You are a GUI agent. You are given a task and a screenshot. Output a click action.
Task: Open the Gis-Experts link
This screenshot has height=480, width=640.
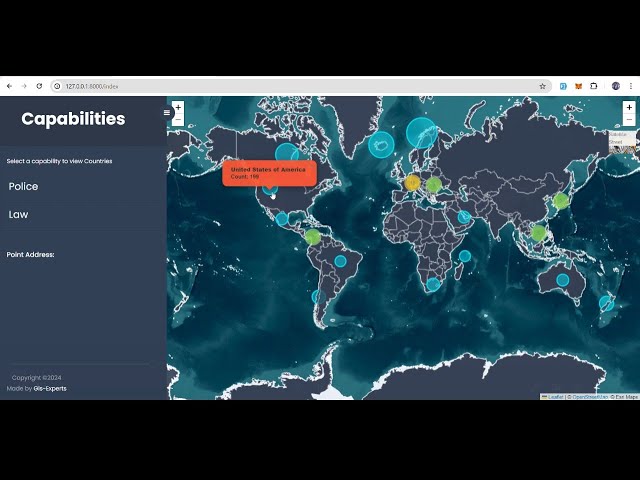[x=50, y=389]
